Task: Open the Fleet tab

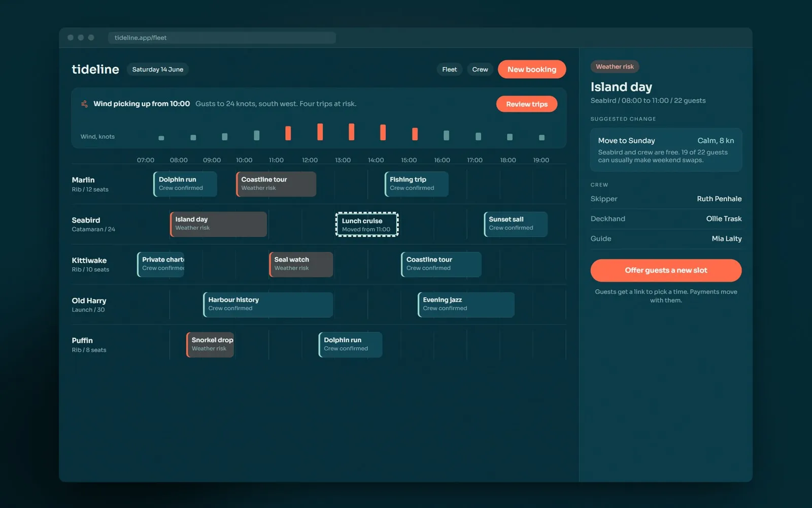Action: point(449,69)
